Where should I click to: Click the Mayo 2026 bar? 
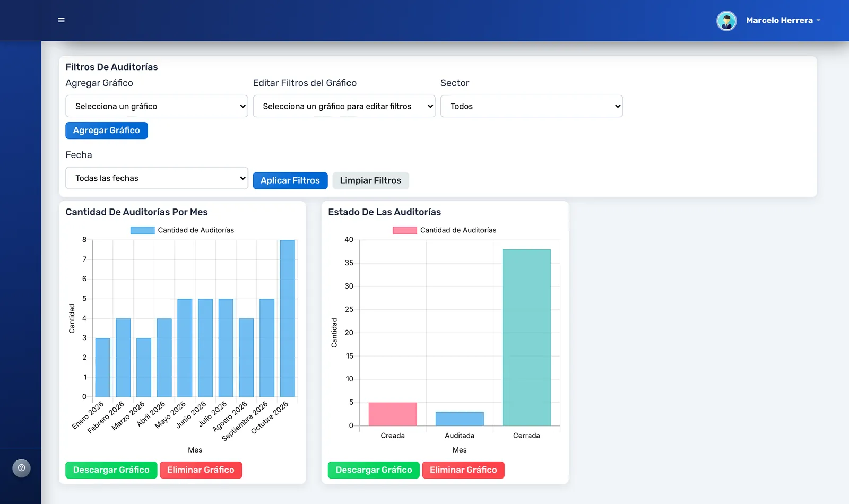[185, 348]
